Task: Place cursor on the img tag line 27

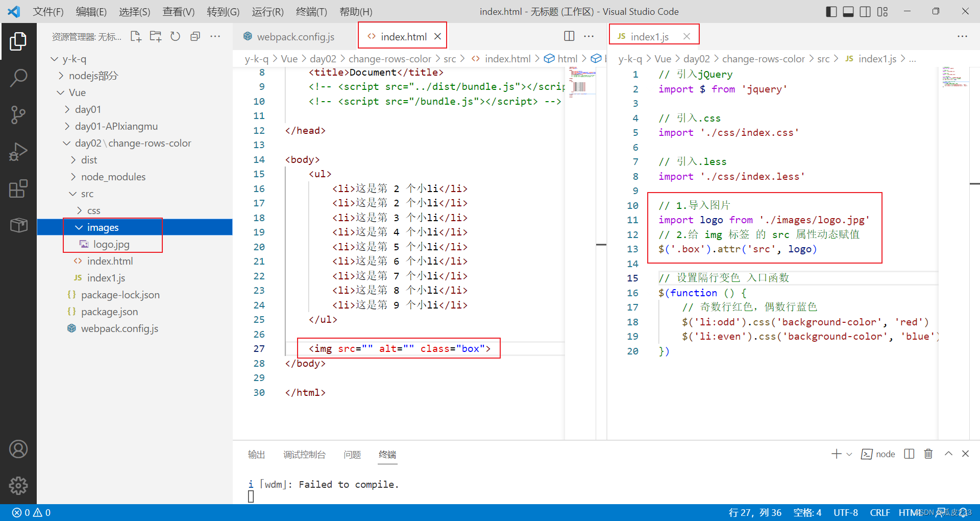Action: 399,349
